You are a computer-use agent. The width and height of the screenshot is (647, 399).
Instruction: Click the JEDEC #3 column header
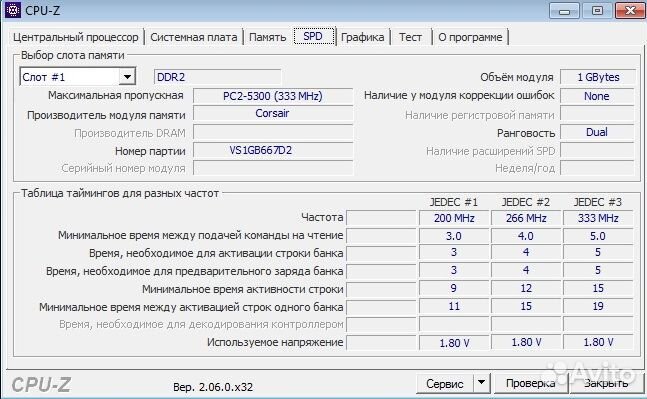(597, 202)
